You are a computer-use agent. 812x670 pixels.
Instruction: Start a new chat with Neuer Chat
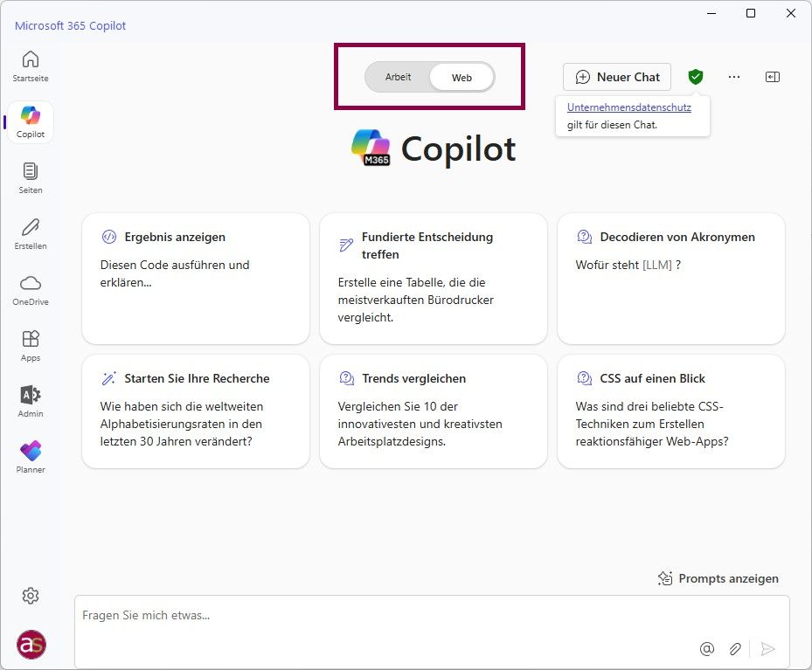617,77
